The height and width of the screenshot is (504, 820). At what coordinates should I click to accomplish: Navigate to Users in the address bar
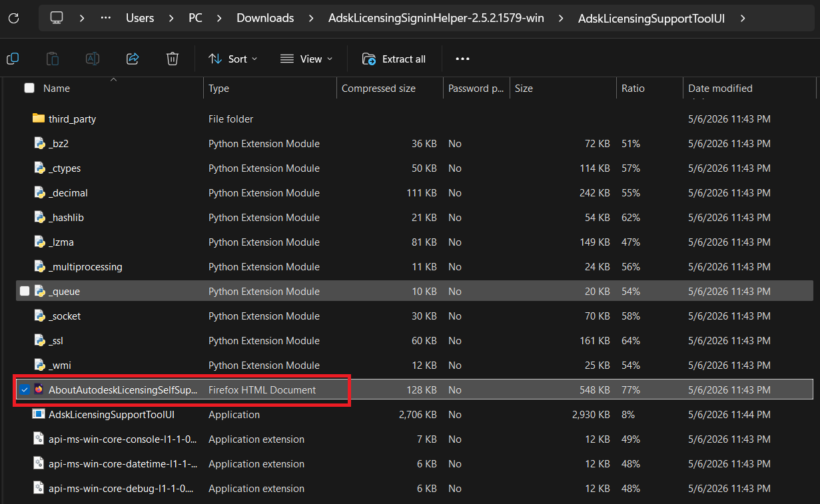tap(140, 18)
